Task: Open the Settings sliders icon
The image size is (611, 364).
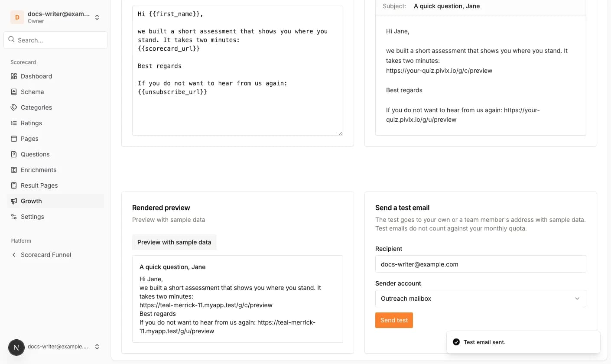Action: [14, 217]
